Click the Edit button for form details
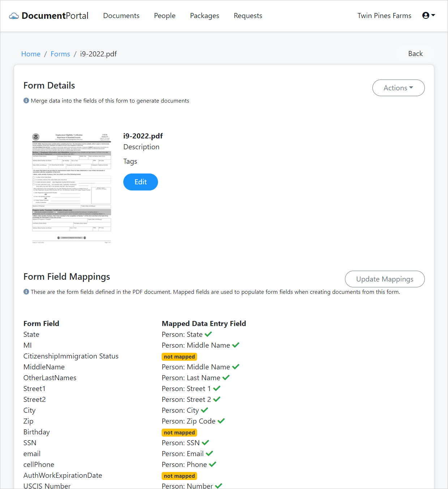The height and width of the screenshot is (489, 448). (x=140, y=182)
